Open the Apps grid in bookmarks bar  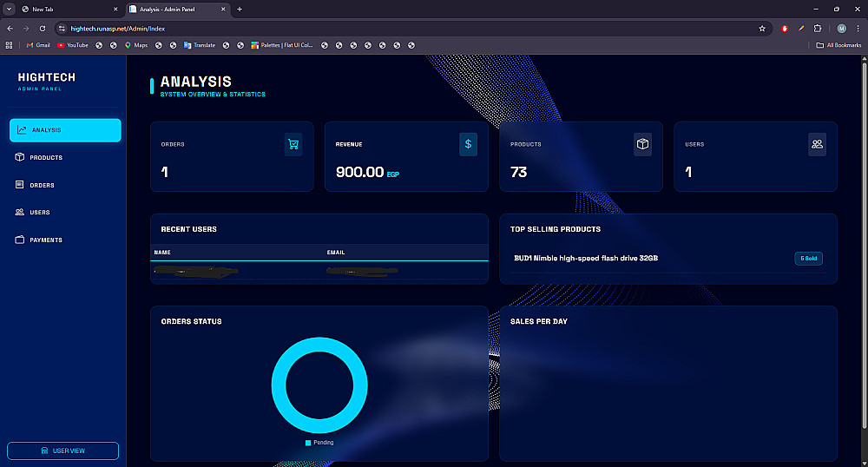[9, 45]
